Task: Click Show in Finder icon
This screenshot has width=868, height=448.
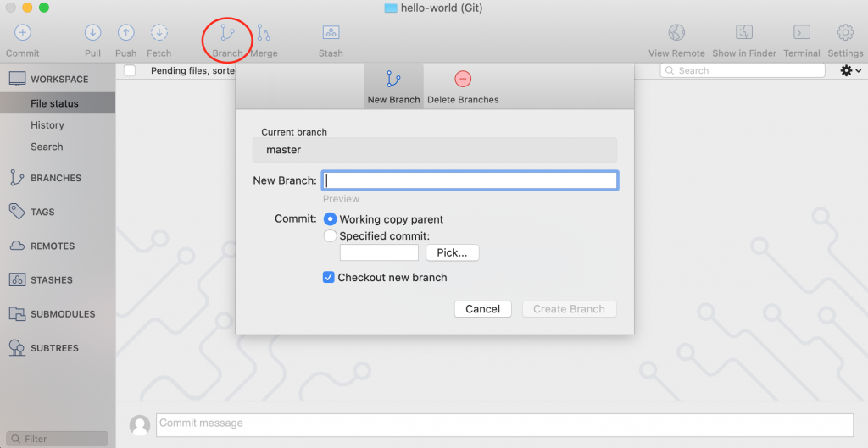Action: tap(744, 33)
